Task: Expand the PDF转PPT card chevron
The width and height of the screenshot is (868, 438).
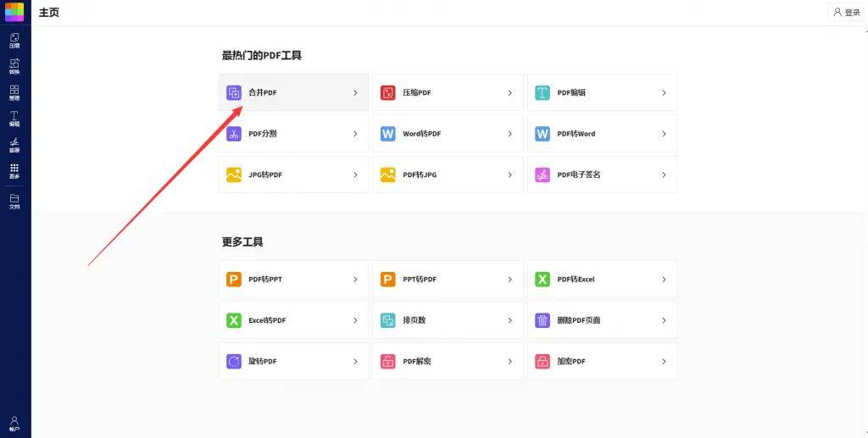Action: tap(355, 280)
